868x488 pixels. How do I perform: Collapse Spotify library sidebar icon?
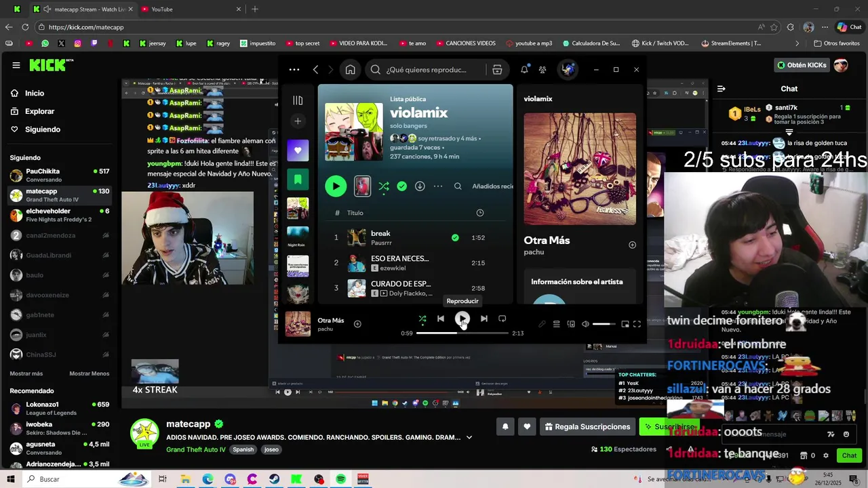[x=298, y=100]
